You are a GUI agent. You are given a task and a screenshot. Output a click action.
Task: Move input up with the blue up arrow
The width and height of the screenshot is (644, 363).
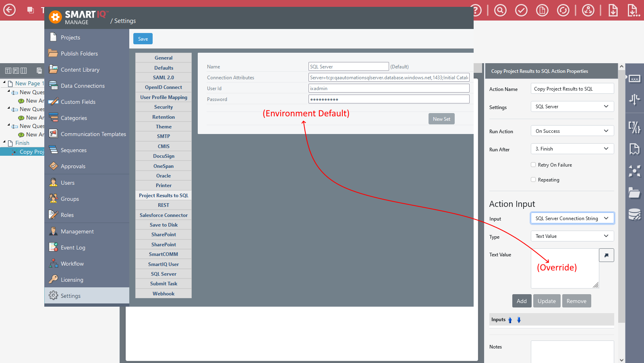coord(510,320)
